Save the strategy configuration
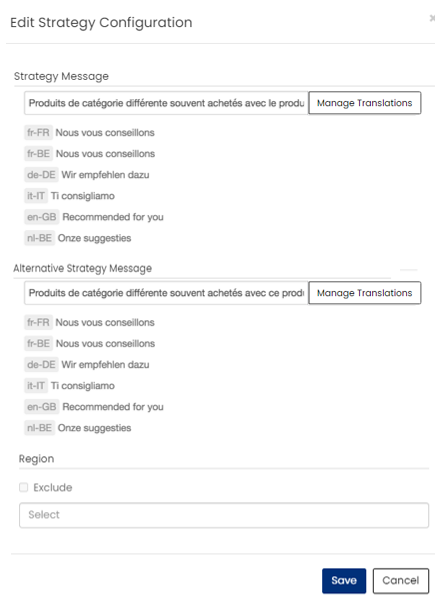 pos(344,581)
